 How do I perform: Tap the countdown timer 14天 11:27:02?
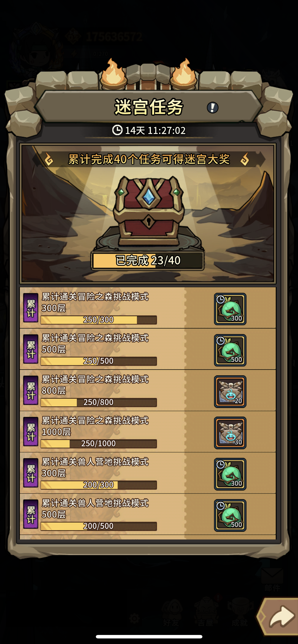[149, 130]
